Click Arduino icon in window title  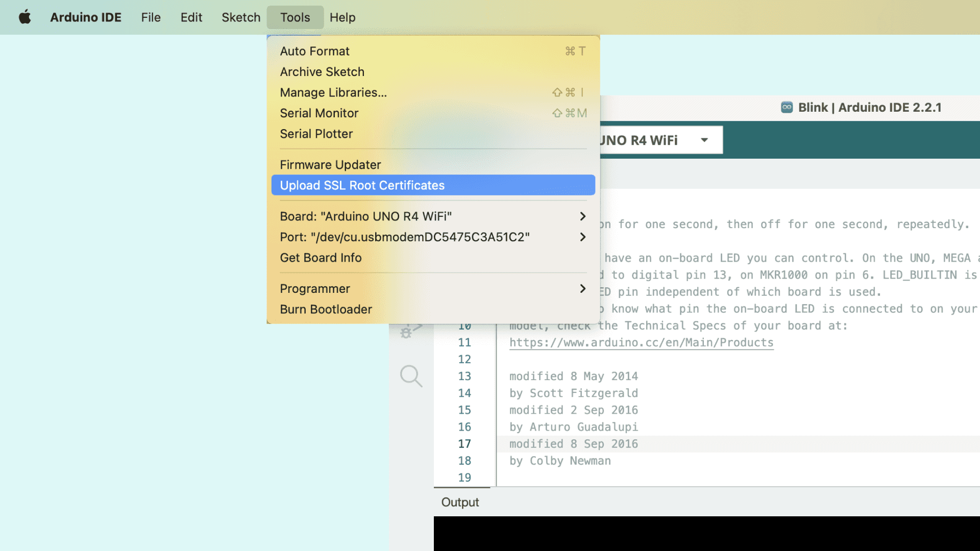pyautogui.click(x=787, y=107)
